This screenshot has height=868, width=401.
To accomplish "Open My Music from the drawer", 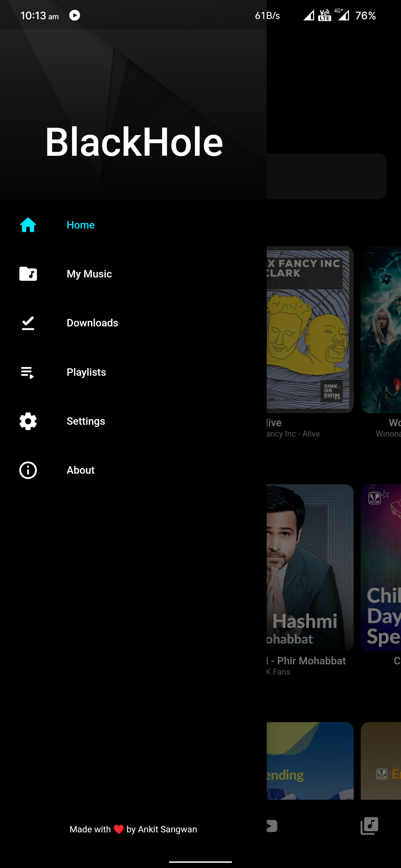I will (x=133, y=274).
